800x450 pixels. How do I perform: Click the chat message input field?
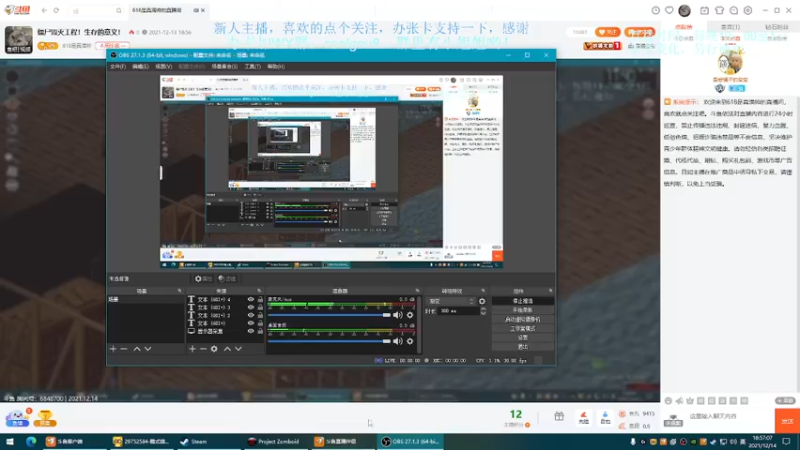730,416
